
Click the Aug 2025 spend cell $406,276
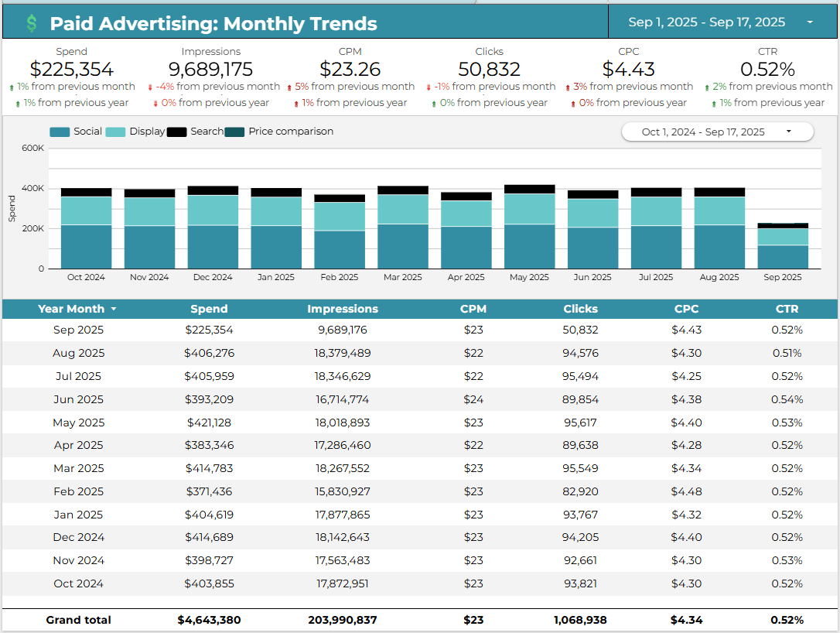click(209, 353)
